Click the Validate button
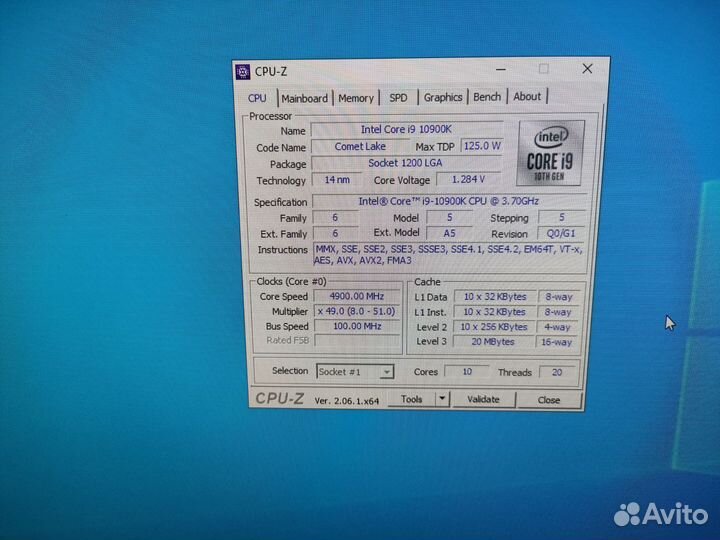Image resolution: width=720 pixels, height=540 pixels. pyautogui.click(x=483, y=399)
